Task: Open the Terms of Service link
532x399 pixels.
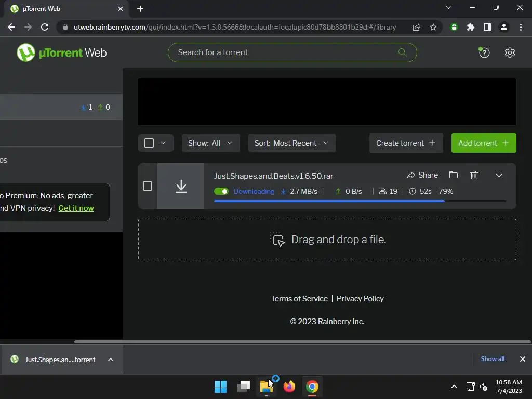Action: tap(299, 299)
